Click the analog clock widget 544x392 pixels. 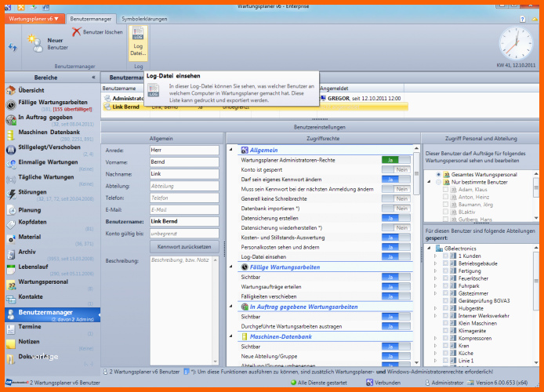point(516,43)
